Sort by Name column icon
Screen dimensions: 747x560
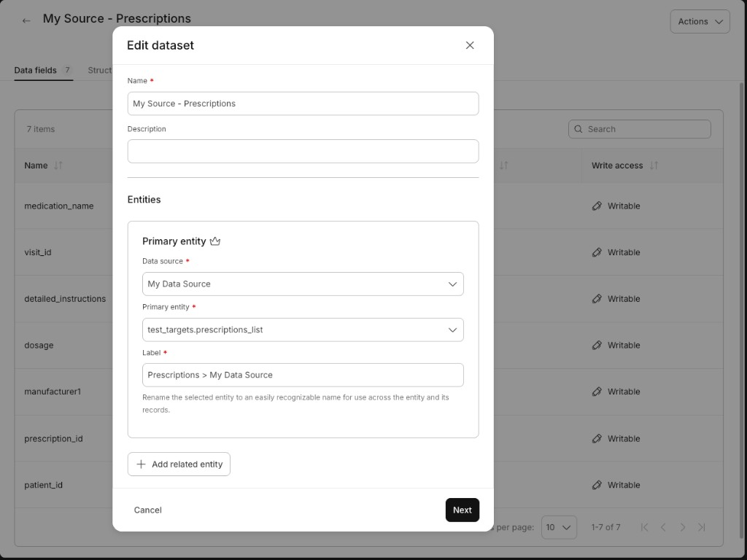[x=58, y=166]
